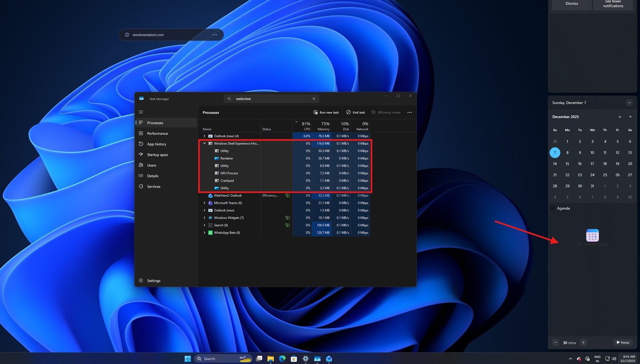The image size is (640, 364).
Task: Collapse the calendar flyout date header chevron
Action: tap(629, 102)
